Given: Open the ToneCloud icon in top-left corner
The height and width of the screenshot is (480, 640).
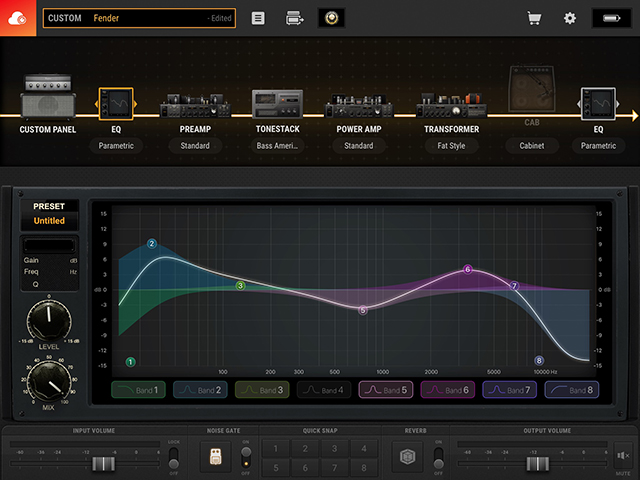Looking at the screenshot, I should (18, 18).
